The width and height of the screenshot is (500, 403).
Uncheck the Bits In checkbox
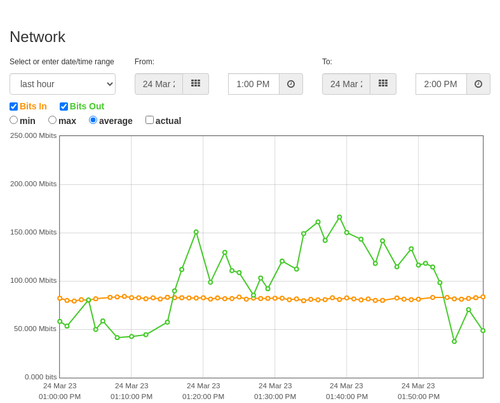(14, 106)
